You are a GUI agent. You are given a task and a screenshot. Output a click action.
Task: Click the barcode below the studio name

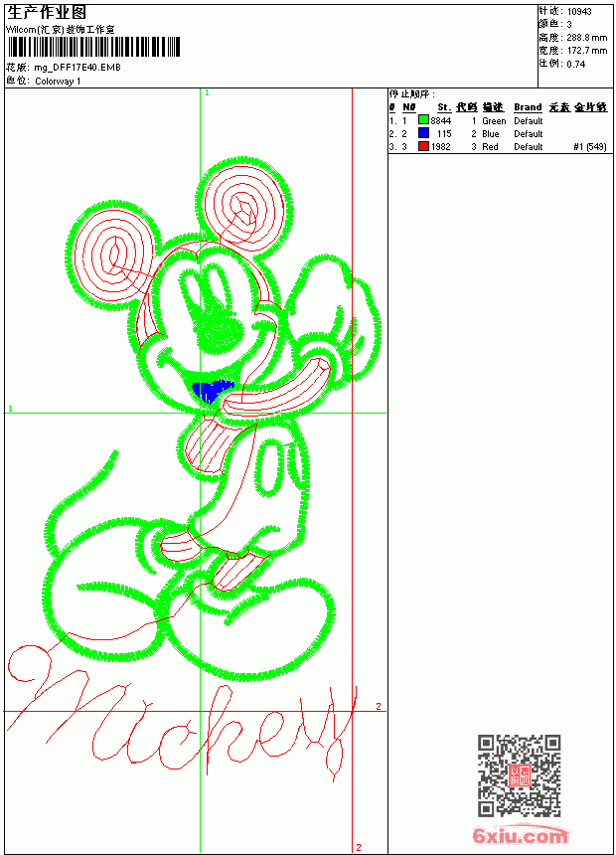(x=93, y=47)
